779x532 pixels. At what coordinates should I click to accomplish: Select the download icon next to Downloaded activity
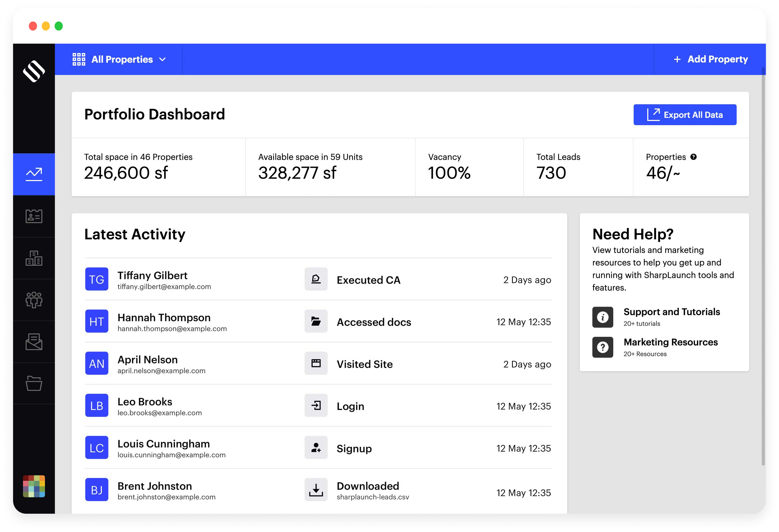pos(316,489)
